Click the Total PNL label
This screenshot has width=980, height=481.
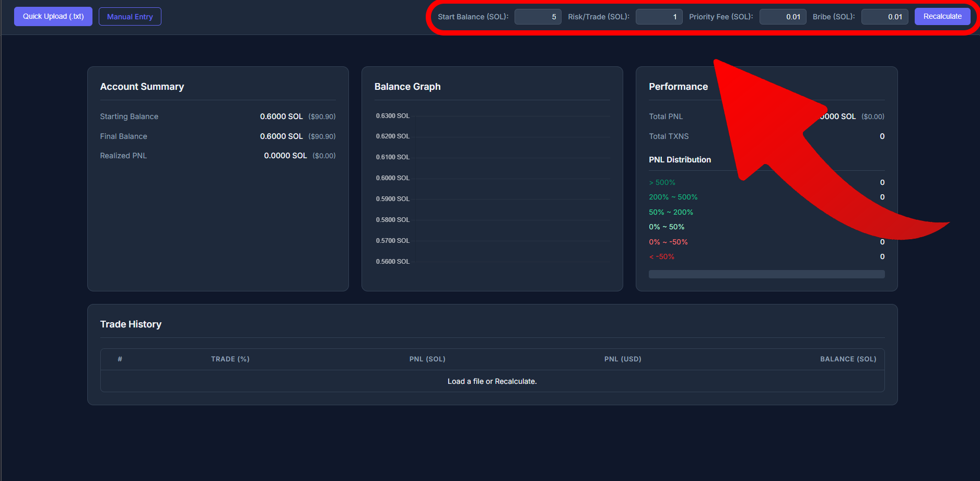666,116
